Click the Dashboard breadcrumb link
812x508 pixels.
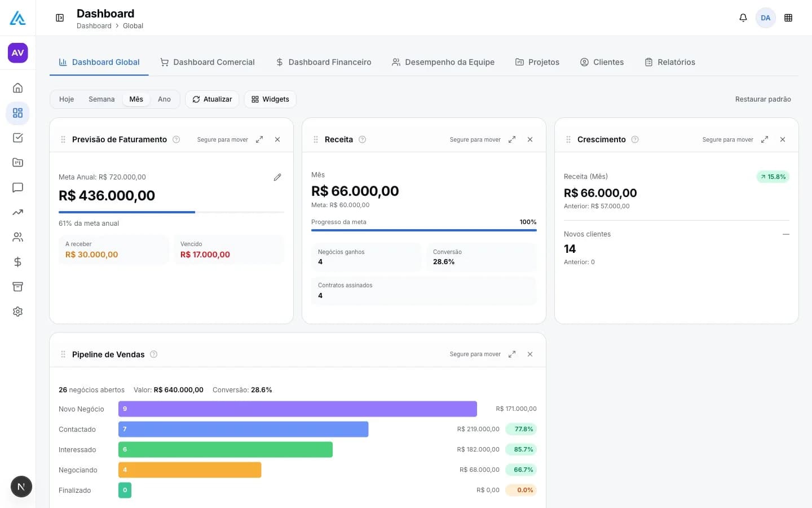coord(94,26)
